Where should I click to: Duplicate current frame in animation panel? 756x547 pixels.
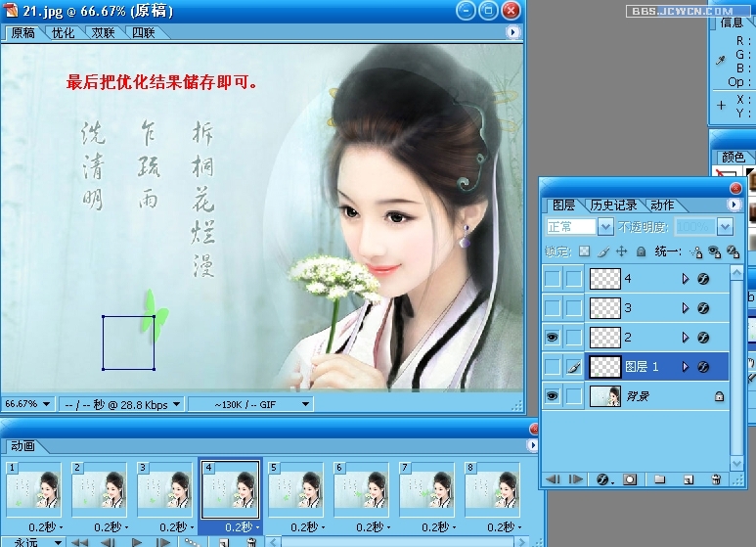(x=223, y=543)
